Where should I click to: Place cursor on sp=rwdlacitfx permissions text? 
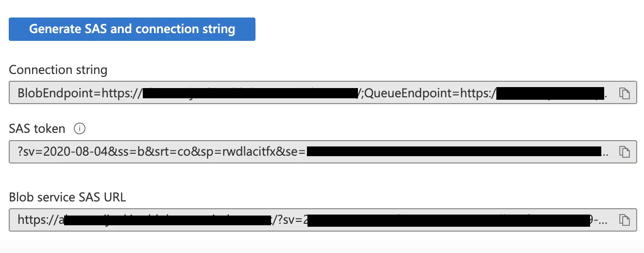tap(239, 152)
